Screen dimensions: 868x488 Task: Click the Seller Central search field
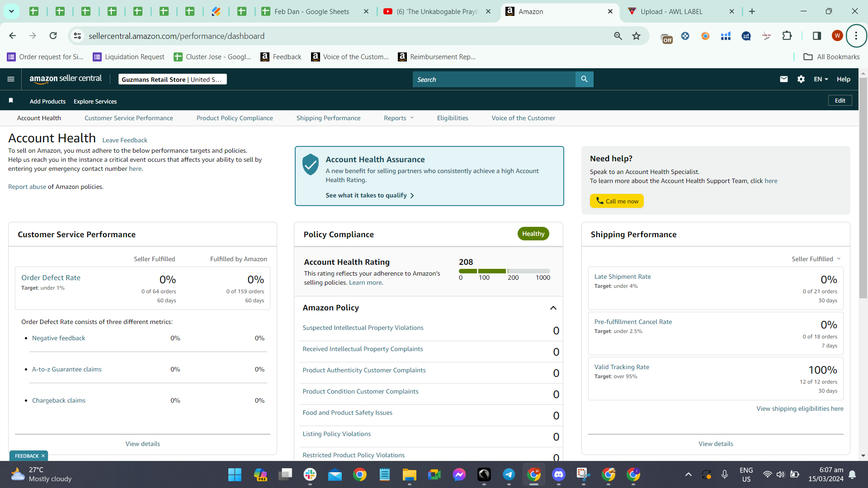[494, 79]
